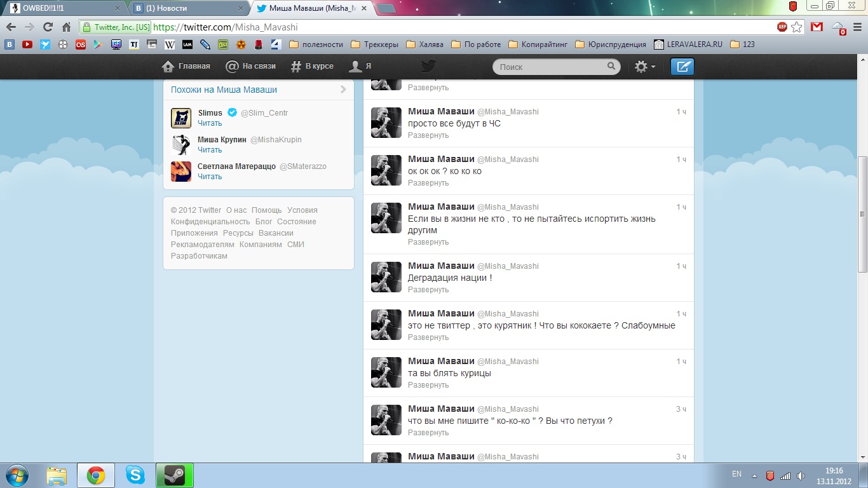Follow Светлана Матераццо via 'Читать' link
868x488 pixels.
[210, 177]
